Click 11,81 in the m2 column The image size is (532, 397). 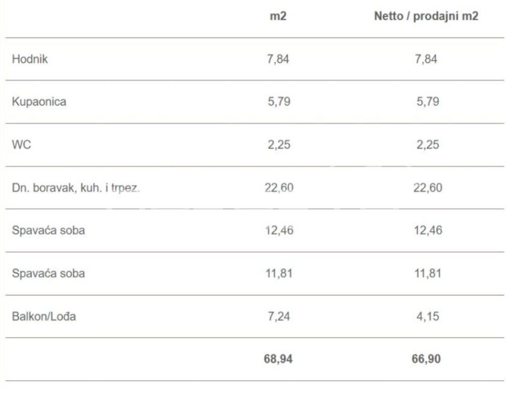[279, 273]
